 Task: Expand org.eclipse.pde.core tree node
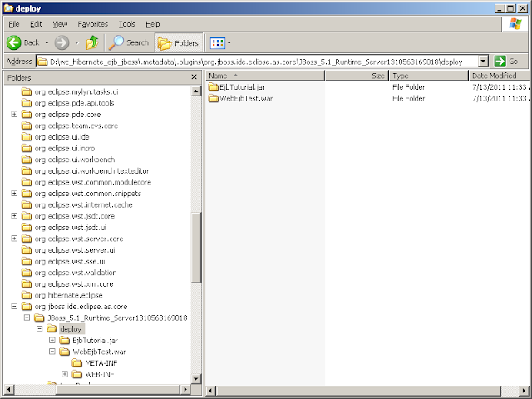(x=14, y=114)
